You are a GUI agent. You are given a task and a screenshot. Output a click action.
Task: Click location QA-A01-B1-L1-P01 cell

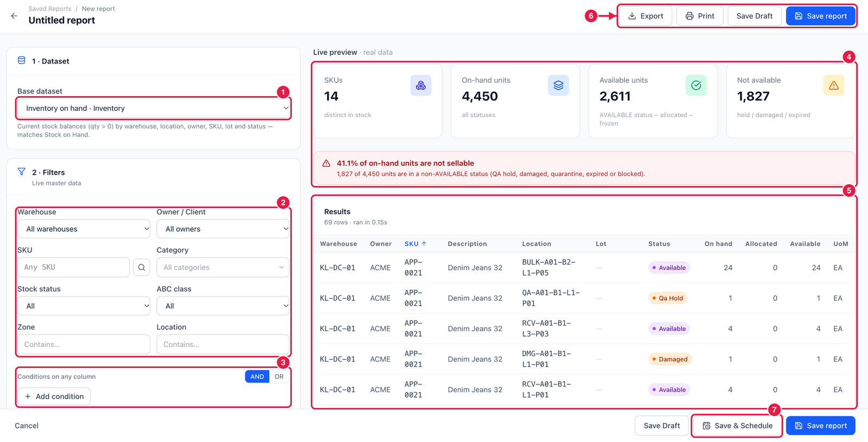[551, 298]
